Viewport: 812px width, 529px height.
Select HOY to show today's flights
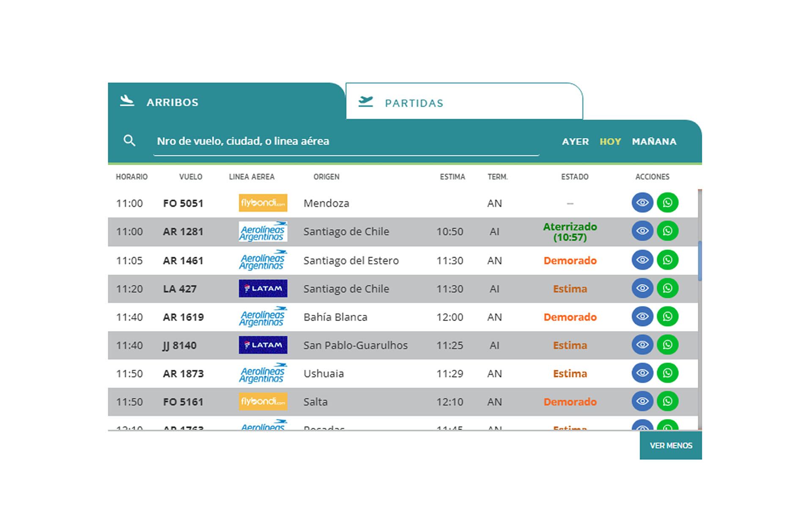610,142
